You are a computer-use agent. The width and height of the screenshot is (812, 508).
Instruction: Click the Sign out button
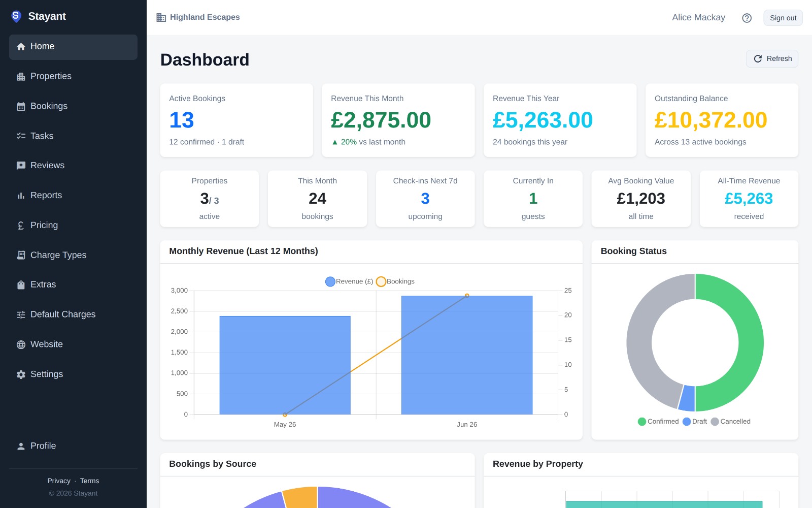coord(783,18)
